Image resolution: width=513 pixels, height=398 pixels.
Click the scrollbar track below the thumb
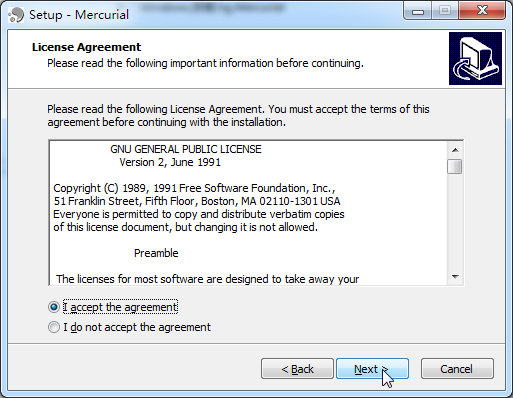click(x=455, y=222)
